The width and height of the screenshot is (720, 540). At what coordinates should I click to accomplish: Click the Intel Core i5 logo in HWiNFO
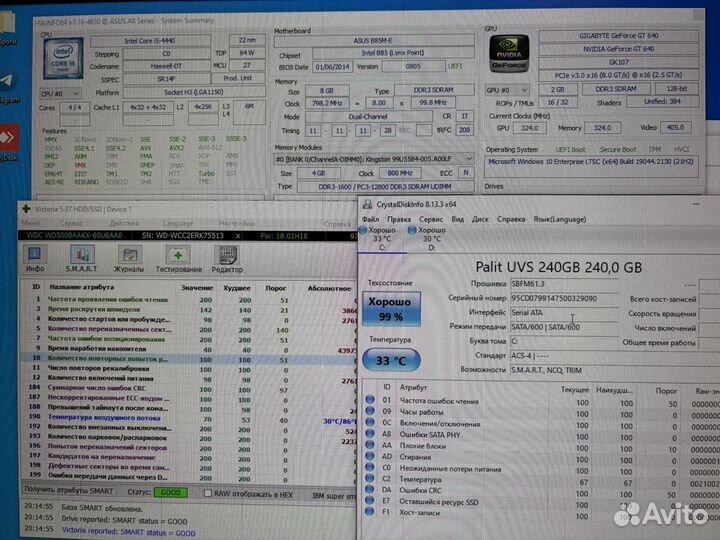pyautogui.click(x=64, y=59)
